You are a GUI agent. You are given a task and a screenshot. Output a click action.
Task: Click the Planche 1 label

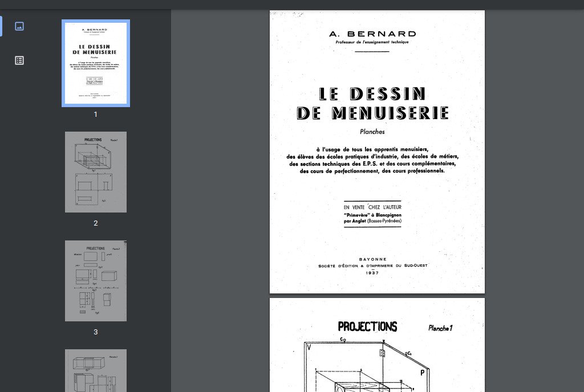click(440, 328)
